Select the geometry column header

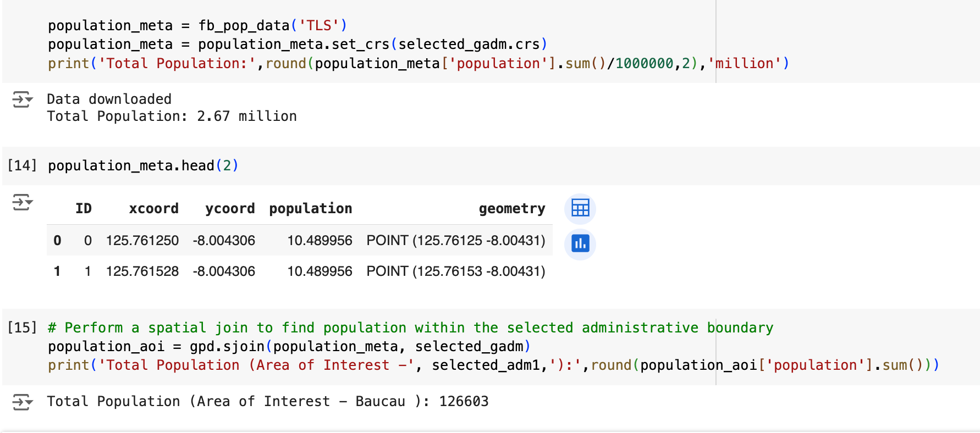(x=511, y=209)
